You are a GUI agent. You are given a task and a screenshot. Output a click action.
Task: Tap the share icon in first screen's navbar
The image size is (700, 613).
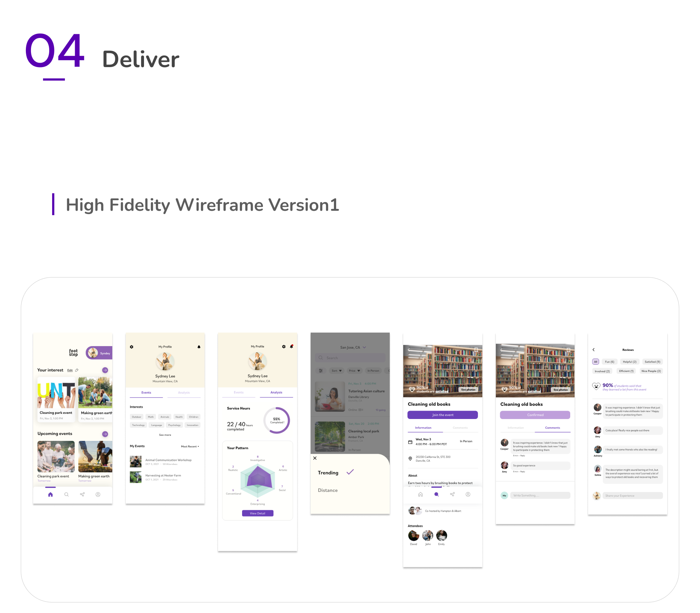coord(82,494)
